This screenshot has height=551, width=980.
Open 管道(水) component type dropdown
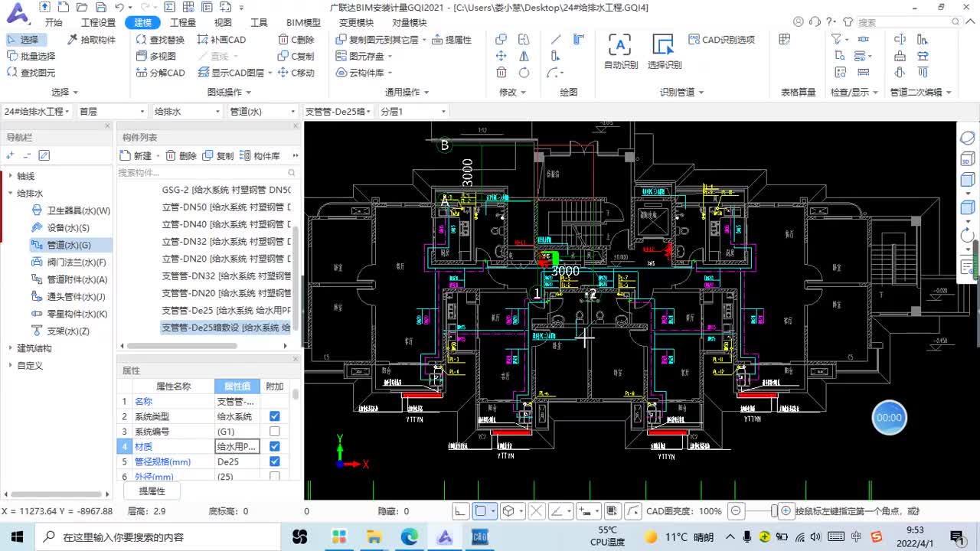point(261,111)
